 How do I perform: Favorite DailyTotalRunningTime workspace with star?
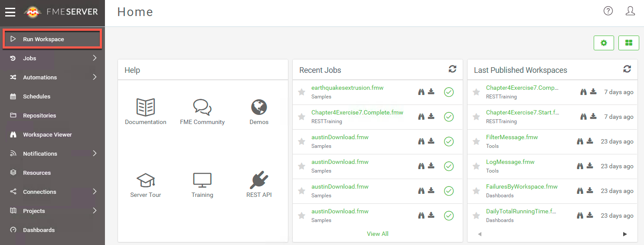tap(476, 216)
